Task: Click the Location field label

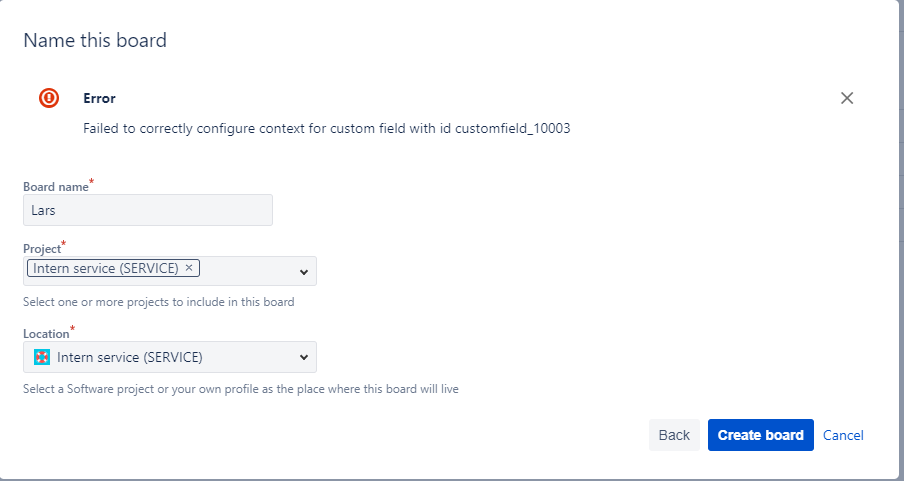Action: click(x=46, y=333)
